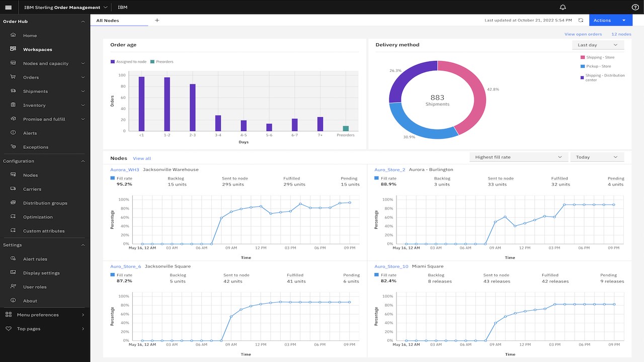Open the Aurora_WH3 node link
The width and height of the screenshot is (644, 362).
point(124,169)
